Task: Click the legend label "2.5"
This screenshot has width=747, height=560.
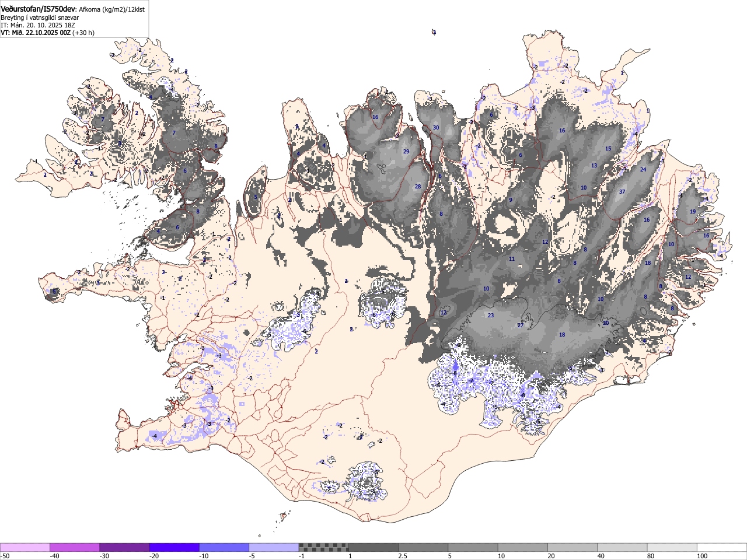Action: [403, 556]
